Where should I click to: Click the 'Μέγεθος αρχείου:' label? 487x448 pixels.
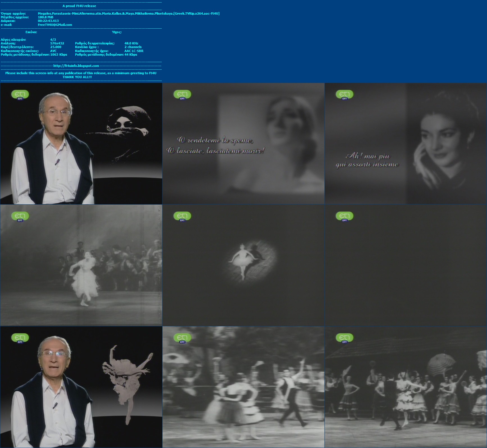click(x=15, y=17)
